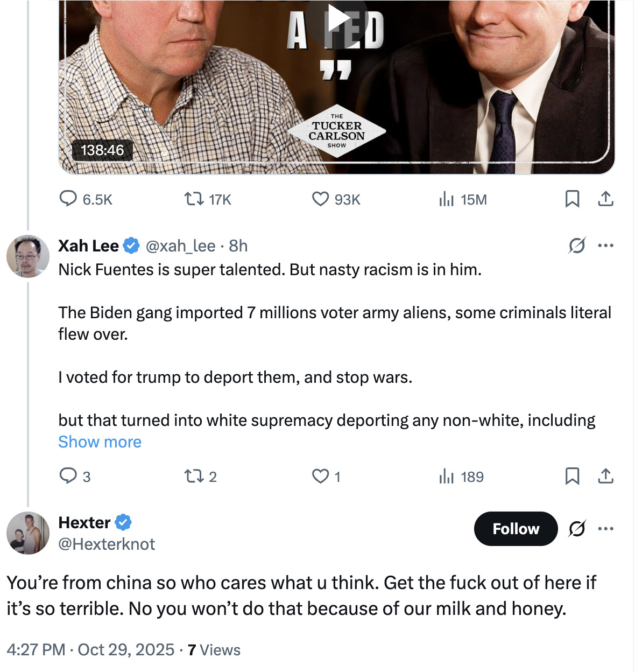Open replies on the Tucker Carlson video tweet

tap(69, 199)
